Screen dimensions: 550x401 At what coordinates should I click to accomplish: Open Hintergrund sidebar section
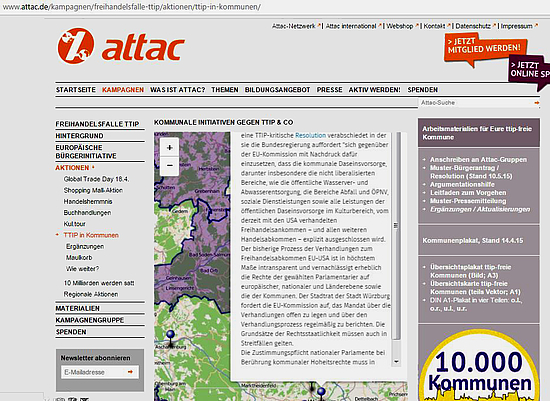click(79, 136)
